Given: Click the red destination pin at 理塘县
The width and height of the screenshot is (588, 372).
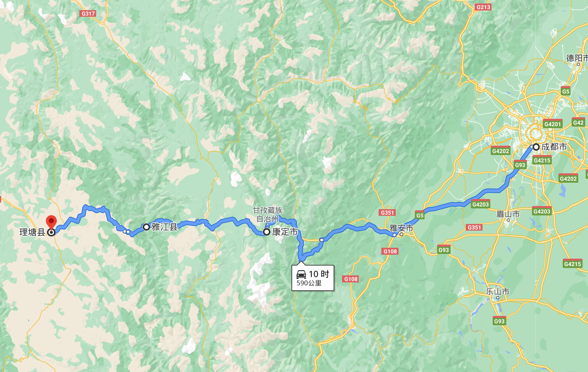Looking at the screenshot, I should [51, 222].
